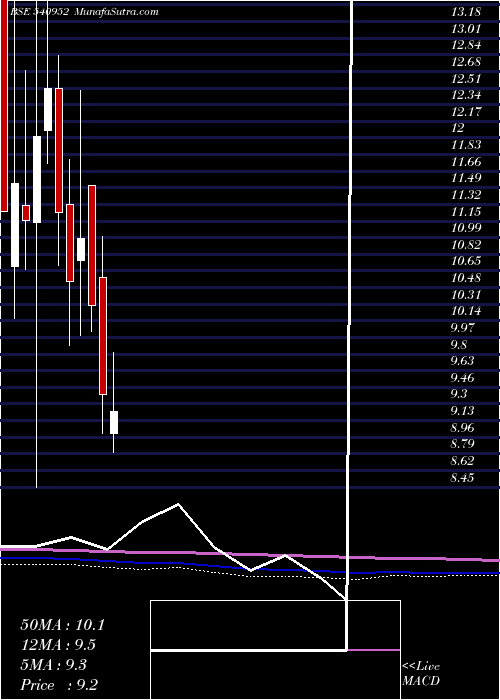500x700 pixels.
Task: Click the 9.8 price axis label
Action: click(x=459, y=345)
